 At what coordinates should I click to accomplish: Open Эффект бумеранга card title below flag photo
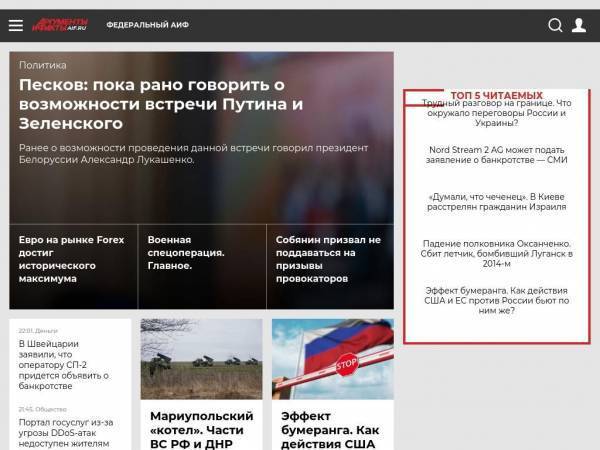pos(330,429)
